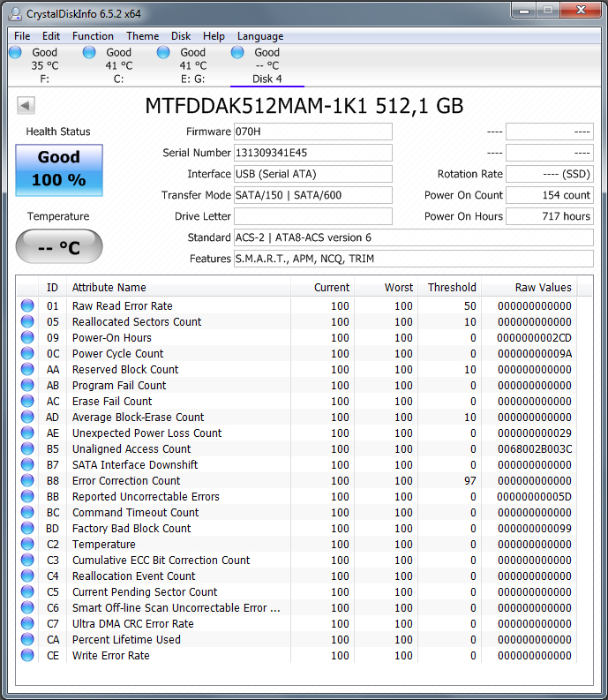Click status orb for Unaligned Access Count
This screenshot has width=608, height=700.
[x=27, y=448]
